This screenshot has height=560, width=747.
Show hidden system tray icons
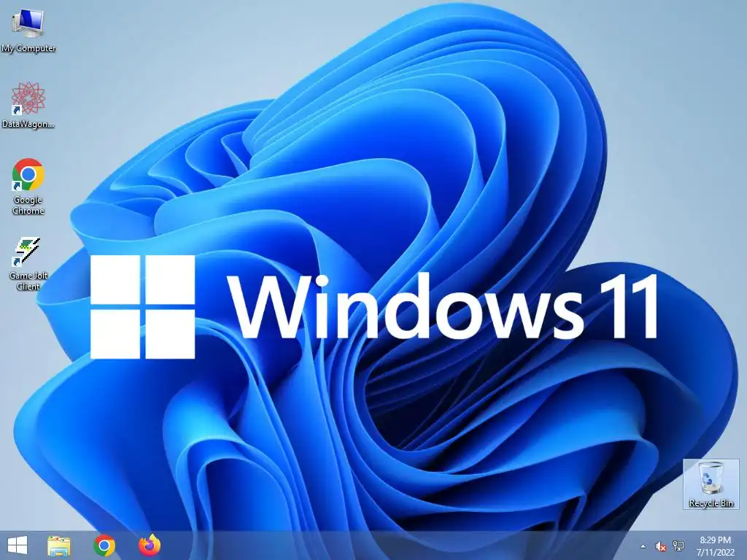(643, 546)
